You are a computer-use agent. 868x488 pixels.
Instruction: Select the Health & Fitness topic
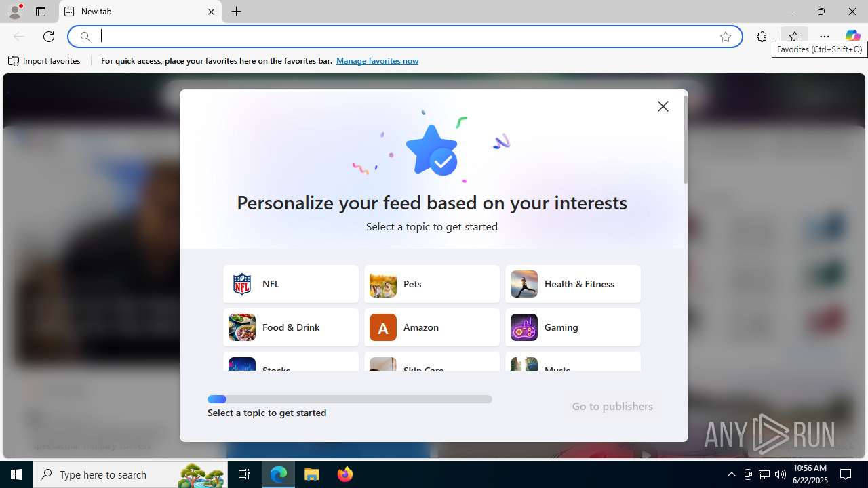[x=573, y=284]
